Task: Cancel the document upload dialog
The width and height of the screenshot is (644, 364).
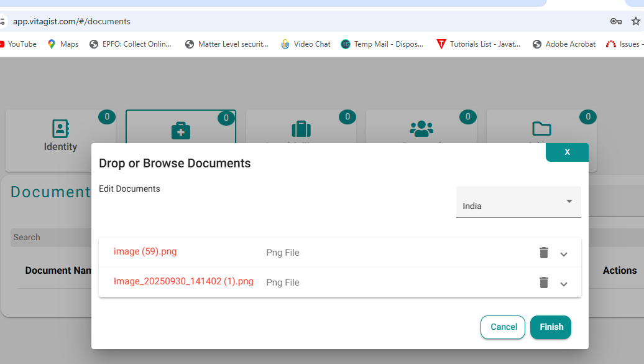Action: coord(503,327)
